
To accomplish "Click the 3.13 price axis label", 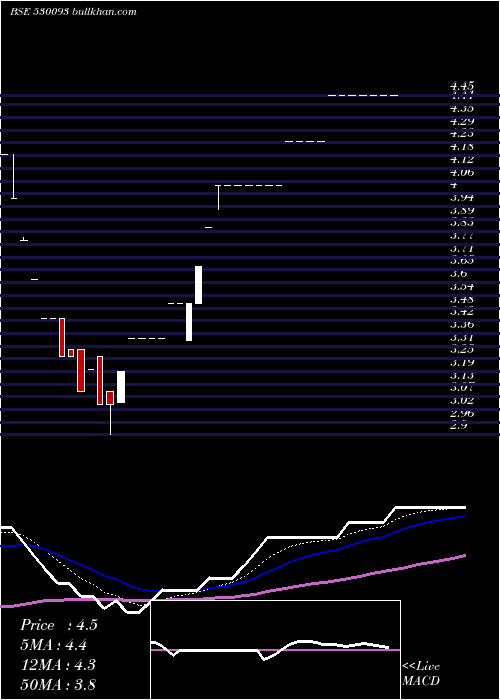I will tap(462, 375).
